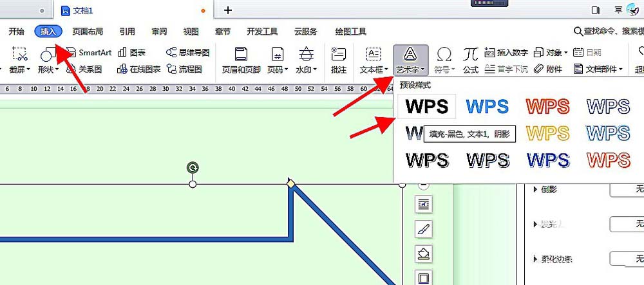Open the 审阅 tab
Image resolution: width=644 pixels, height=285 pixels.
point(159,32)
